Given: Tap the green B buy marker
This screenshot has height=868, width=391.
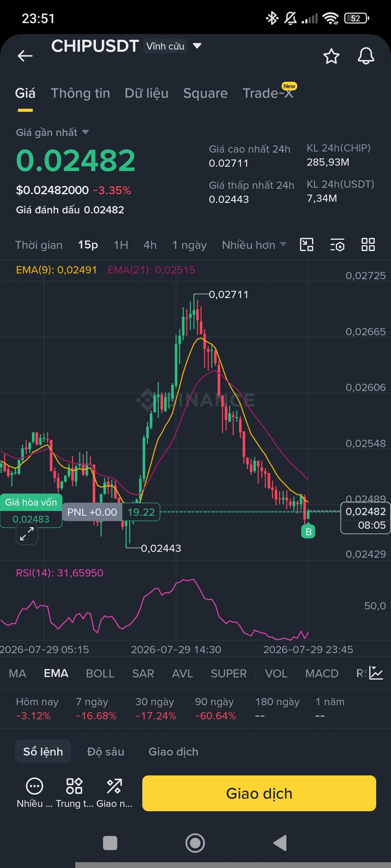Looking at the screenshot, I should coord(308,531).
